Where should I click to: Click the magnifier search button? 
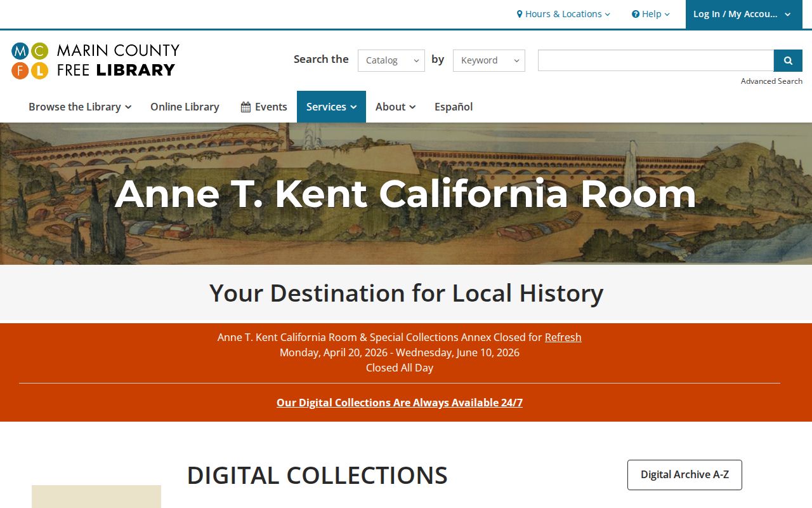788,60
